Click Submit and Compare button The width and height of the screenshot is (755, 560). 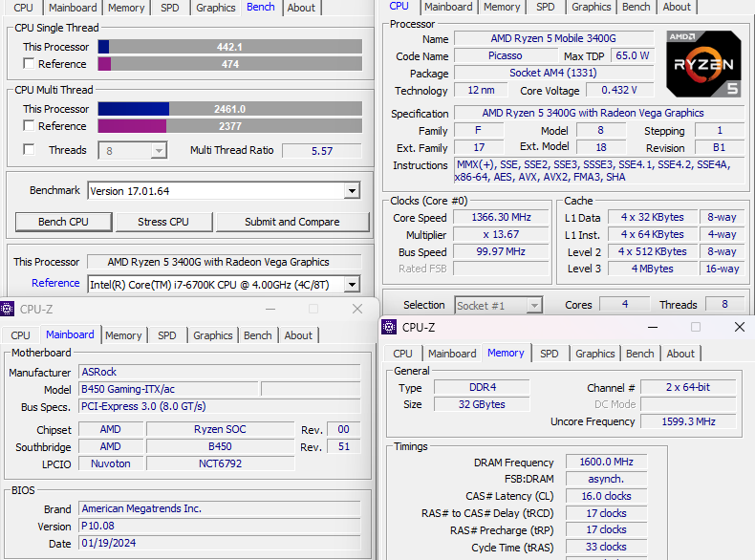[x=292, y=222]
